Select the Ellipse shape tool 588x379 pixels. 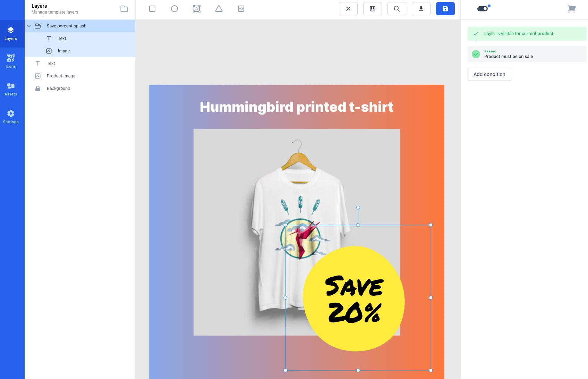pyautogui.click(x=174, y=9)
